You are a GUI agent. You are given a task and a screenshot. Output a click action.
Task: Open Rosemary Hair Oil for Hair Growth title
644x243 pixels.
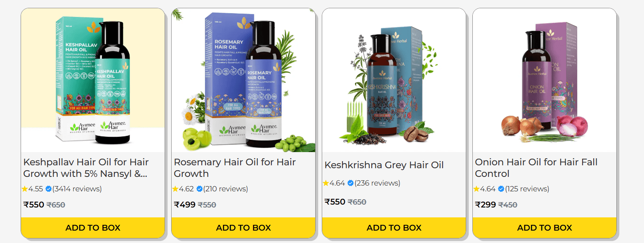(235, 168)
